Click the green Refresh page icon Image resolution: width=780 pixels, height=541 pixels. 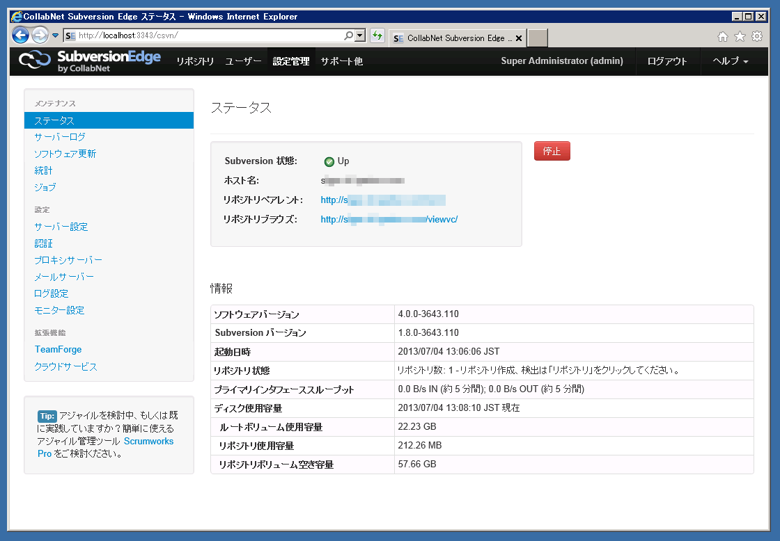click(x=378, y=36)
